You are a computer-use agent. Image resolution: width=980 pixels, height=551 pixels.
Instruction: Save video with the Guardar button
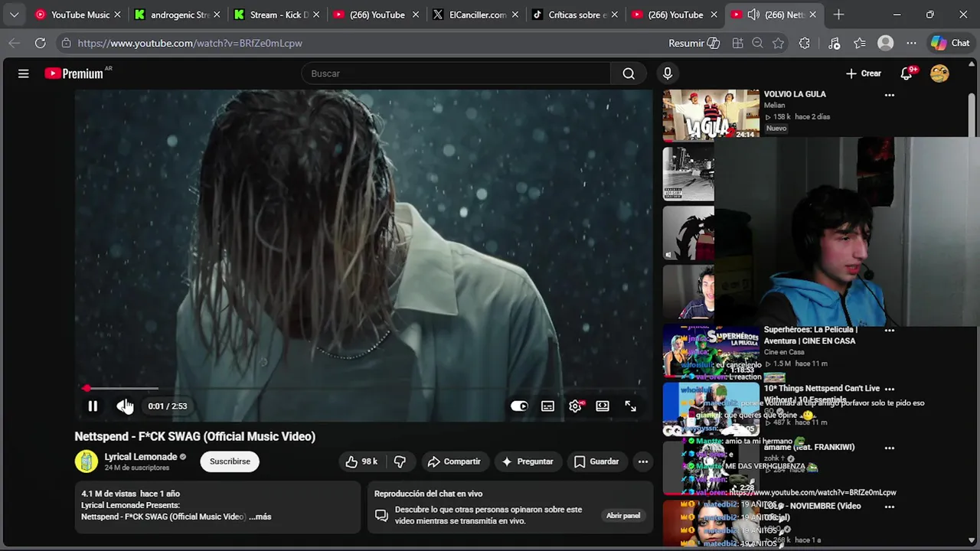click(x=596, y=461)
